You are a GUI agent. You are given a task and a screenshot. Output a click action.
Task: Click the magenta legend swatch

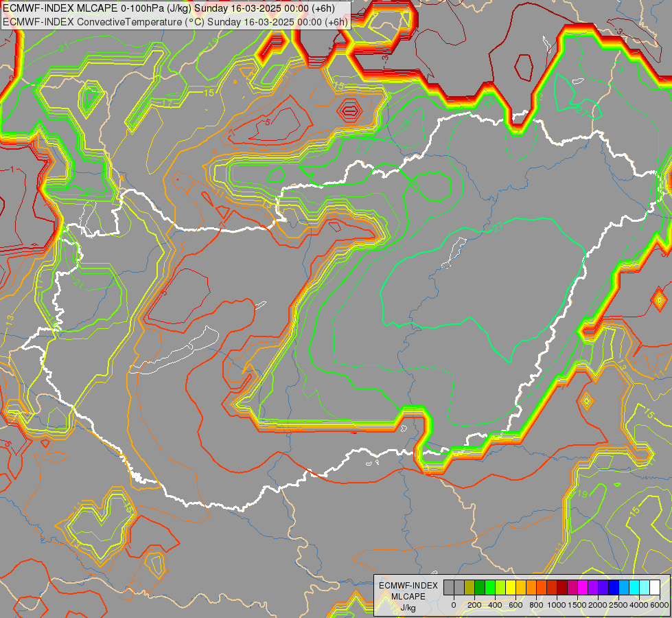(583, 587)
